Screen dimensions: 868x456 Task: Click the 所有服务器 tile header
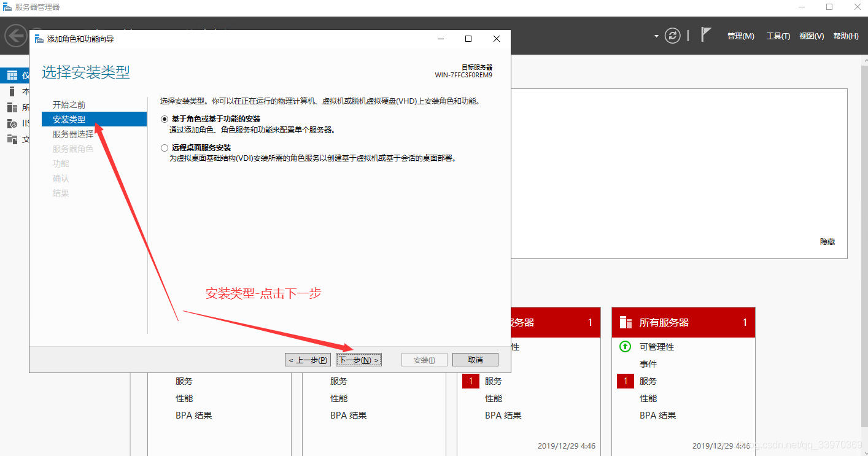click(683, 322)
